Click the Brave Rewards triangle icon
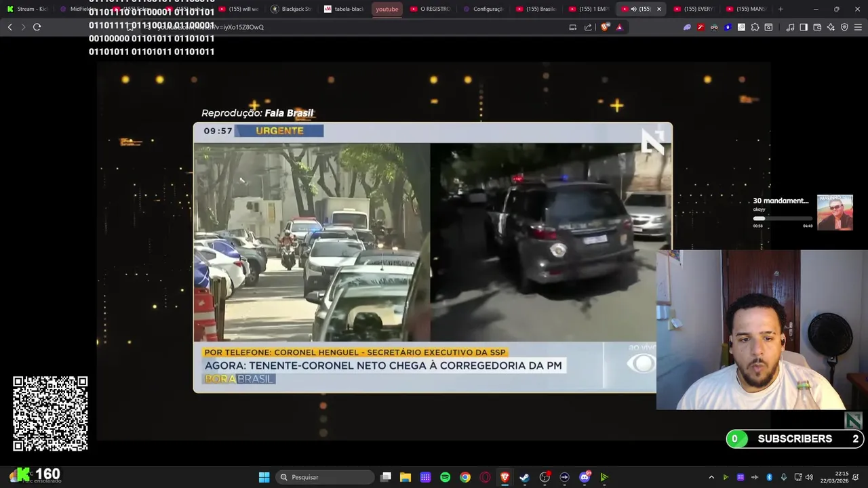The height and width of the screenshot is (488, 868). pos(619,27)
